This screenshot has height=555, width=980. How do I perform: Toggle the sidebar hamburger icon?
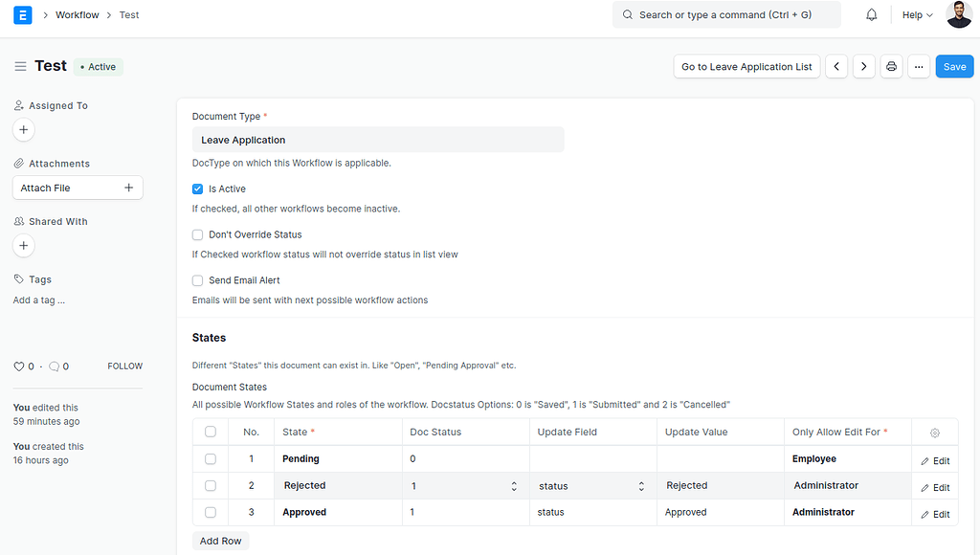[x=20, y=66]
